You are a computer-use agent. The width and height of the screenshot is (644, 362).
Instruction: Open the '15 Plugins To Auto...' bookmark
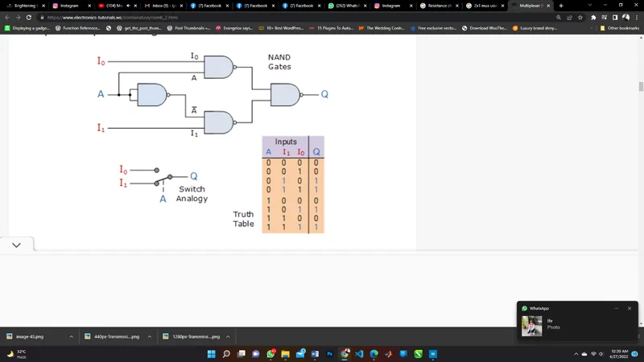(332, 28)
